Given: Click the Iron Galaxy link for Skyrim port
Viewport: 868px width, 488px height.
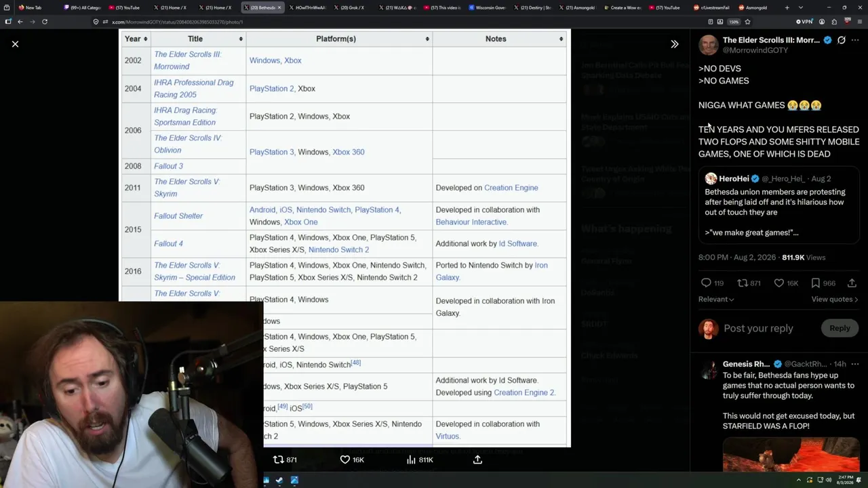Looking at the screenshot, I should click(492, 271).
